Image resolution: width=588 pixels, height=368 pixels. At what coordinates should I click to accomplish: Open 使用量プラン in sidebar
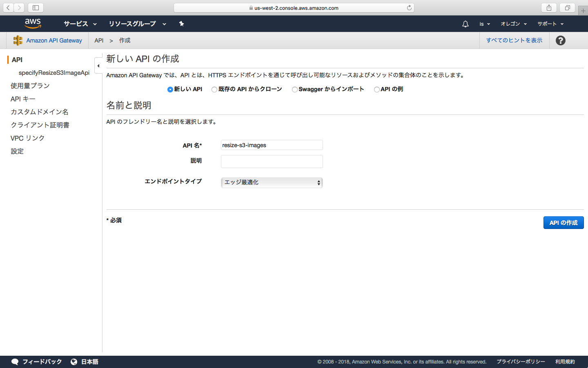coord(30,86)
